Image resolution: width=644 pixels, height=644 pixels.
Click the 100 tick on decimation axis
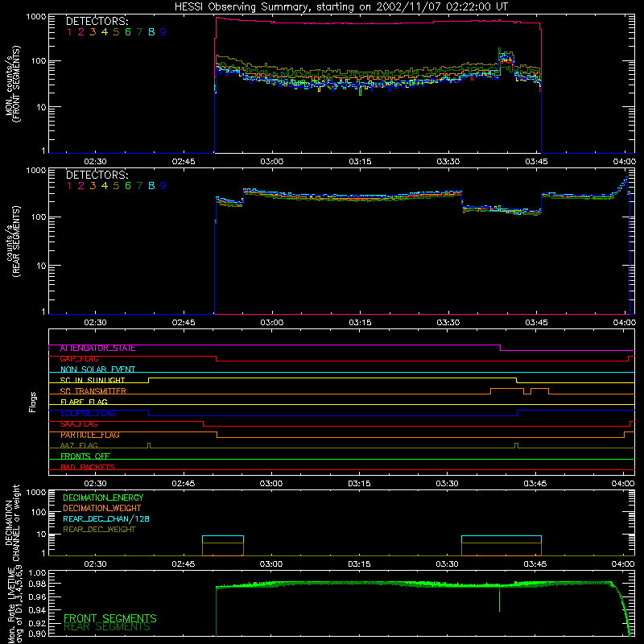pyautogui.click(x=39, y=512)
